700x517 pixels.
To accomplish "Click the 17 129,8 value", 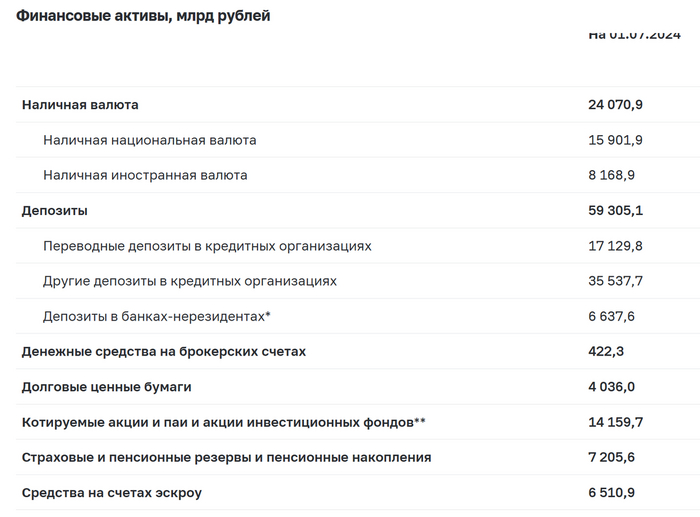I will (x=615, y=246).
